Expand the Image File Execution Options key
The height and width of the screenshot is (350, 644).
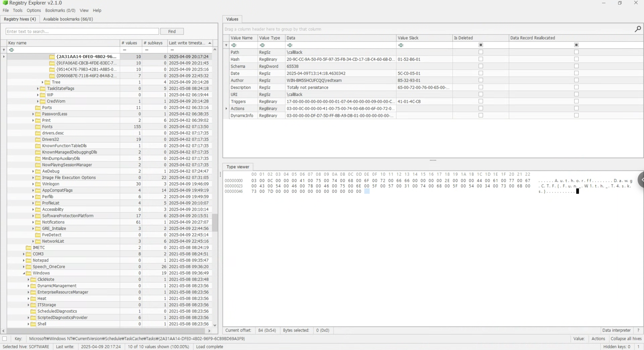33,178
